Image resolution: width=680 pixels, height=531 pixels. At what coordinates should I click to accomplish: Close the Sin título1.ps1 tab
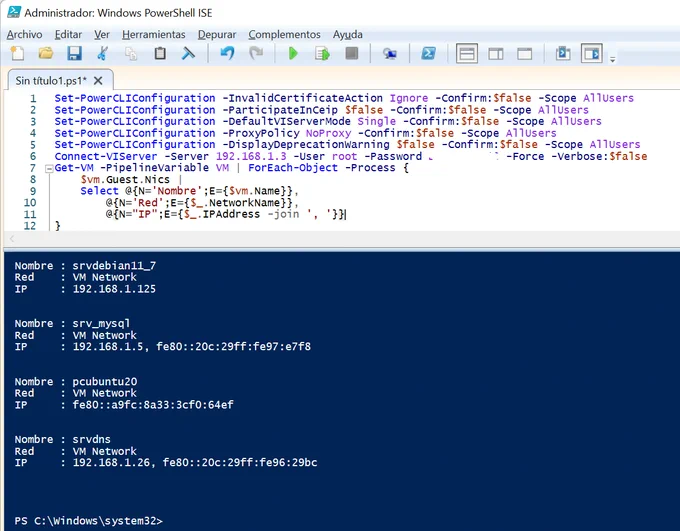[98, 81]
